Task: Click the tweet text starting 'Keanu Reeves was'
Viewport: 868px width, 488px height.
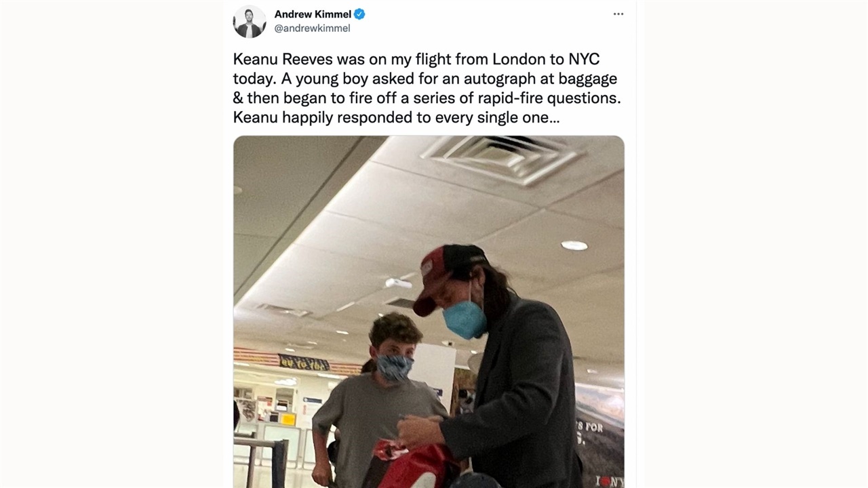Action: pos(427,88)
